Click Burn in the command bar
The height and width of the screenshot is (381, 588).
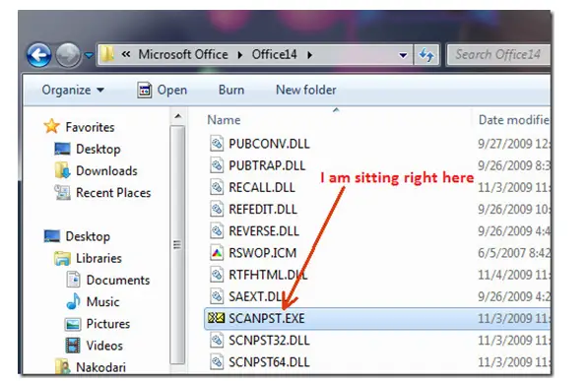tap(231, 90)
